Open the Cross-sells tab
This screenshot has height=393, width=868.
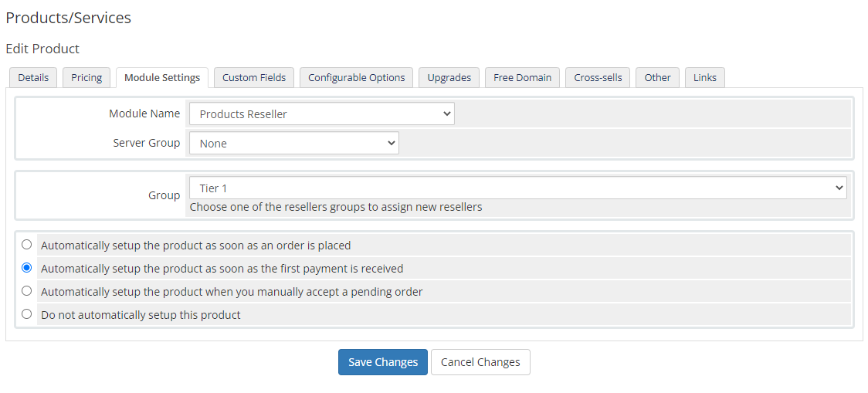pyautogui.click(x=598, y=77)
